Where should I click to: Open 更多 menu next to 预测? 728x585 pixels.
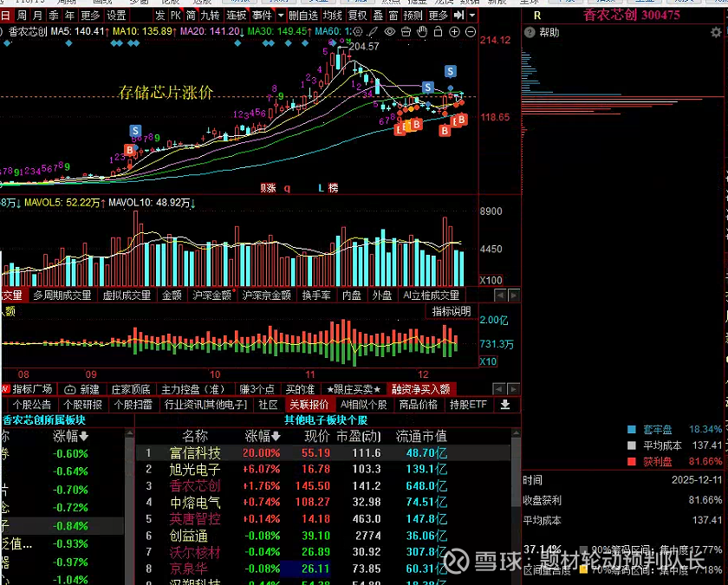coord(438,16)
